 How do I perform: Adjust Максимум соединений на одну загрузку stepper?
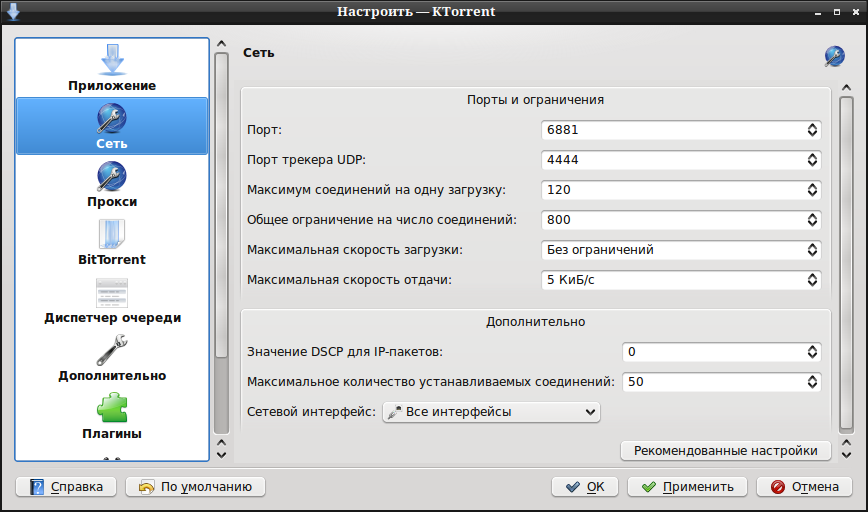tap(812, 190)
